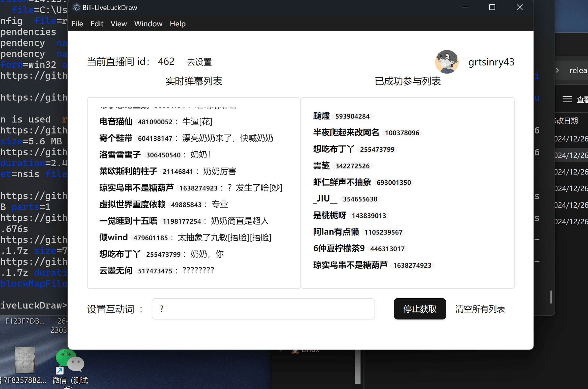The image size is (588, 389).
Task: Open the File menu
Action: (x=77, y=24)
